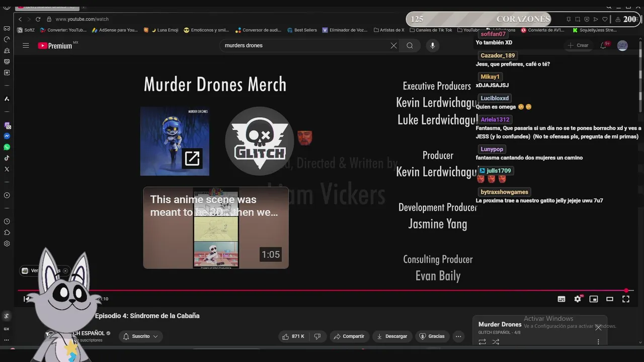Screen dimensions: 644x362
Task: Open AdSense para YouTube bookmark
Action: pos(115,30)
